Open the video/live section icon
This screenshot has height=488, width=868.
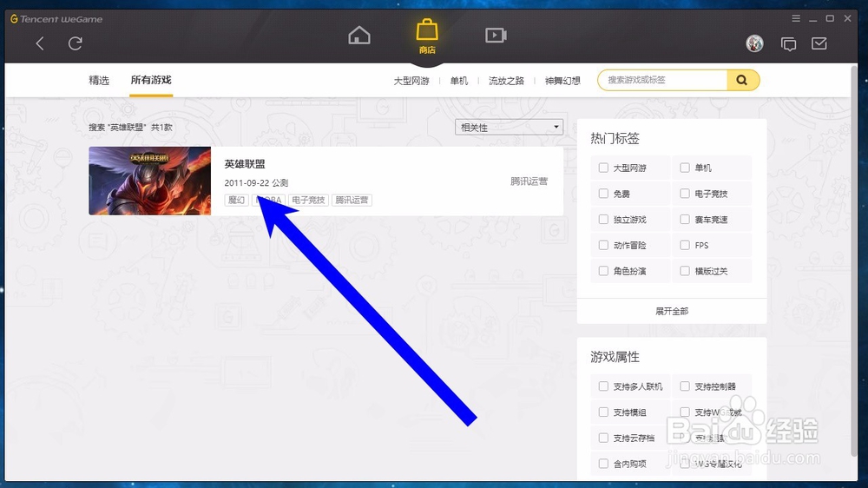pyautogui.click(x=496, y=36)
